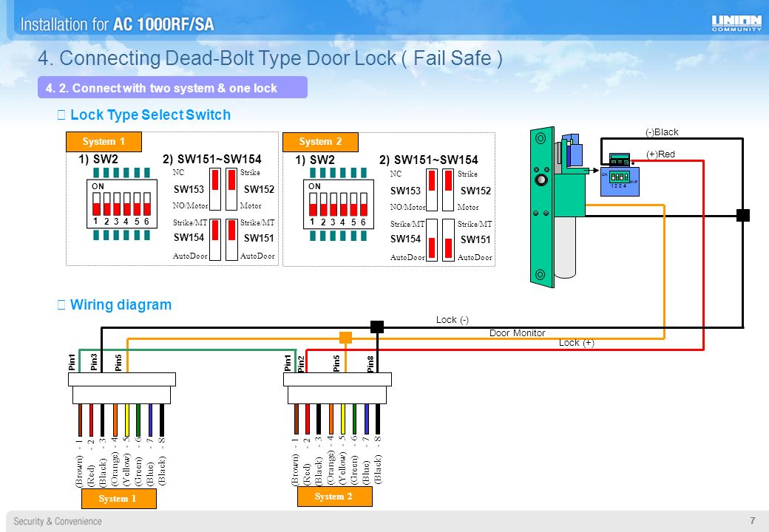Click the '(+)Red' wire label
This screenshot has height=532, width=769.
[x=660, y=154]
